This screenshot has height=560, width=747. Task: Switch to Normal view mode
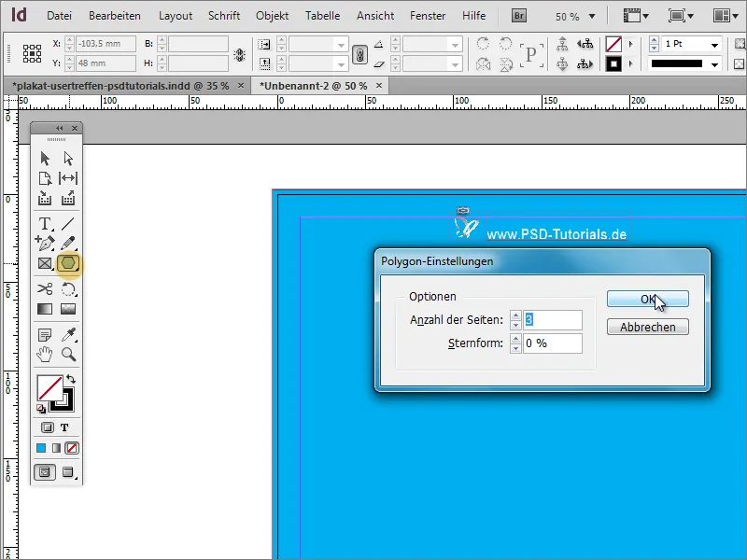tap(44, 472)
